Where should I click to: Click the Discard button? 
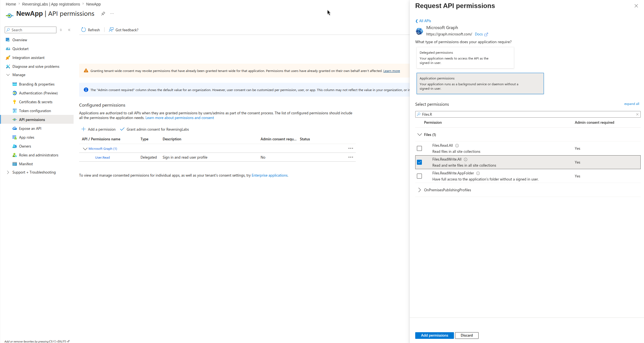tap(467, 335)
